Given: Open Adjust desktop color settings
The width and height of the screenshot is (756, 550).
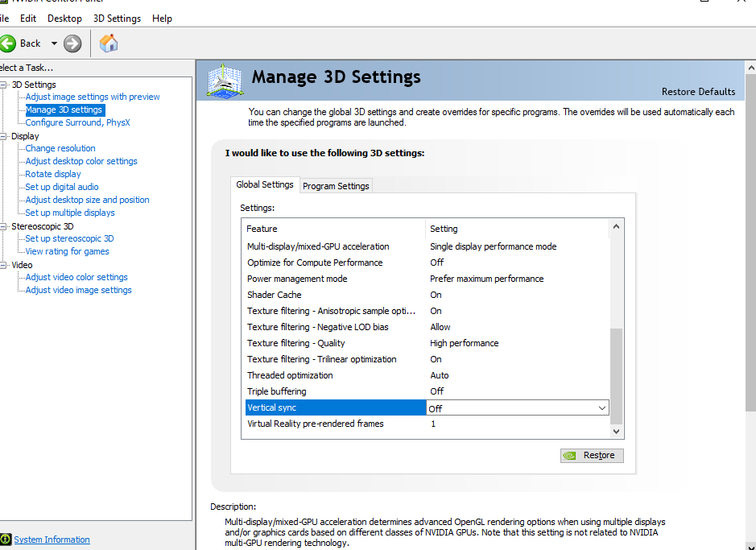Looking at the screenshot, I should pos(81,161).
